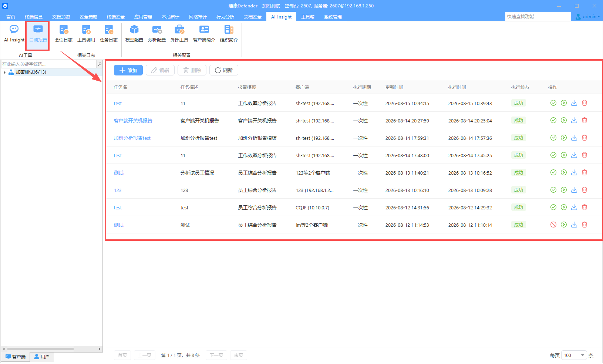The height and width of the screenshot is (364, 603).
Task: Select the 自助报告 ribbon icon
Action: click(38, 34)
